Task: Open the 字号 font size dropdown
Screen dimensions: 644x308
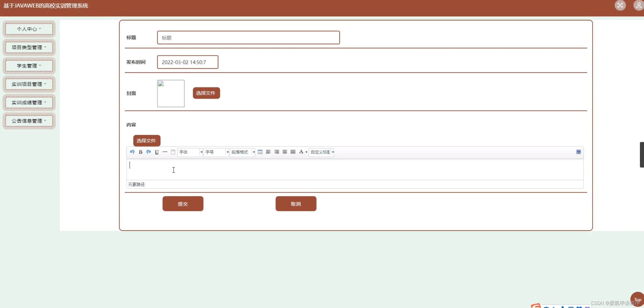Action: pyautogui.click(x=227, y=152)
